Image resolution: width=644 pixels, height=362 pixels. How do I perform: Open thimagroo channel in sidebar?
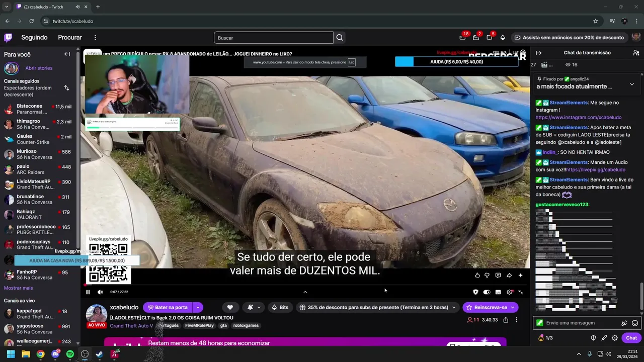[39, 124]
